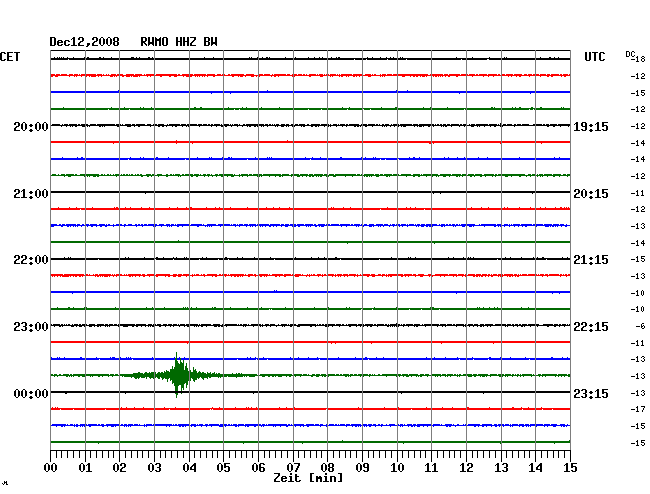Click the DC value -17
Screen dimensions: 650x494
[x=638, y=409]
